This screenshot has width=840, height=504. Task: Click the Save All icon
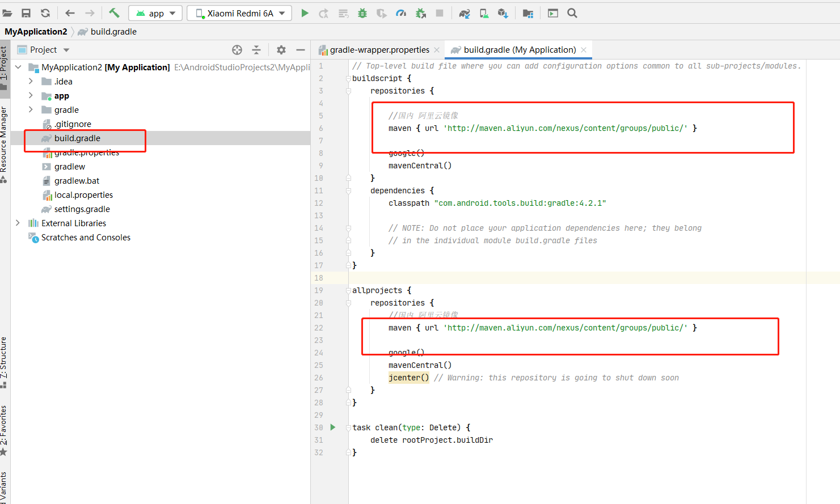click(26, 13)
